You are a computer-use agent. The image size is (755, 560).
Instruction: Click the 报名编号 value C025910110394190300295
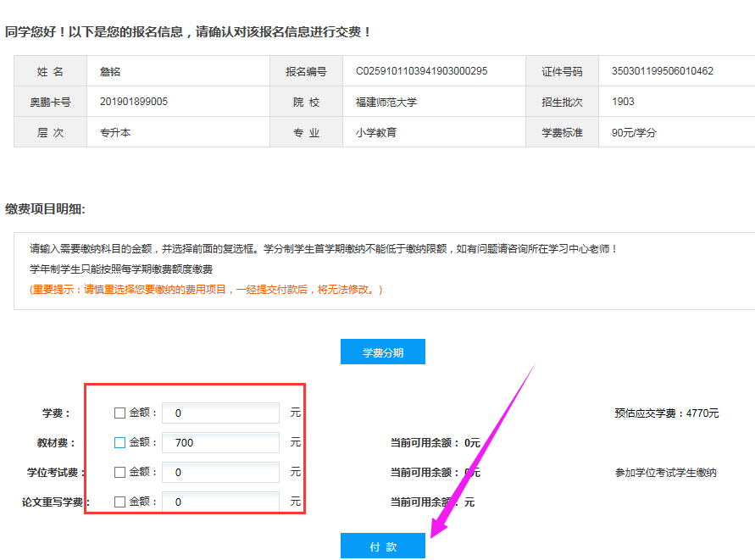click(x=421, y=71)
